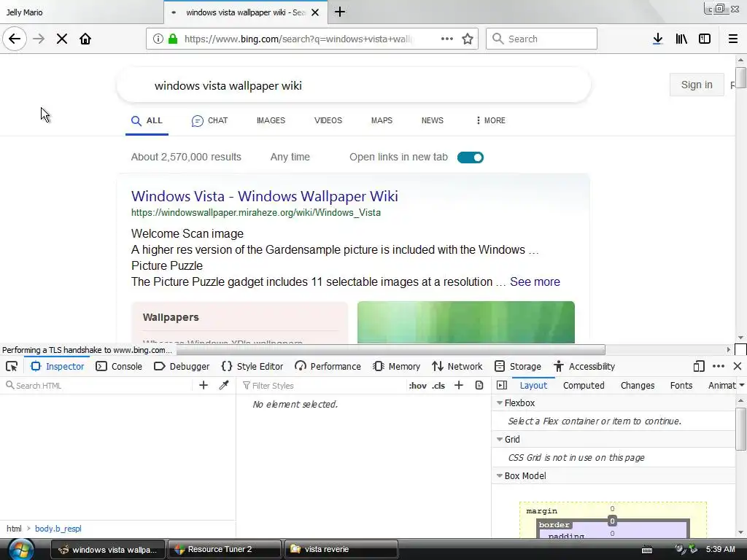Click the green padlock security icon
Image resolution: width=747 pixels, height=560 pixels.
[x=173, y=39]
